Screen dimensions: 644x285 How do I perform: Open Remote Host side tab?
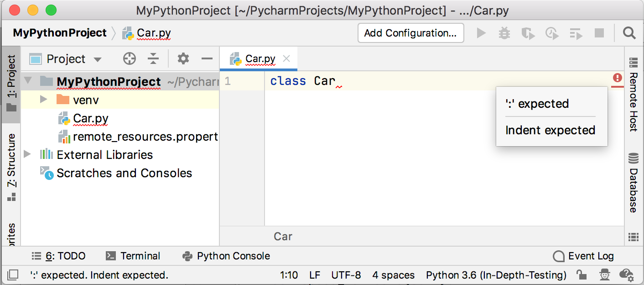(x=634, y=95)
